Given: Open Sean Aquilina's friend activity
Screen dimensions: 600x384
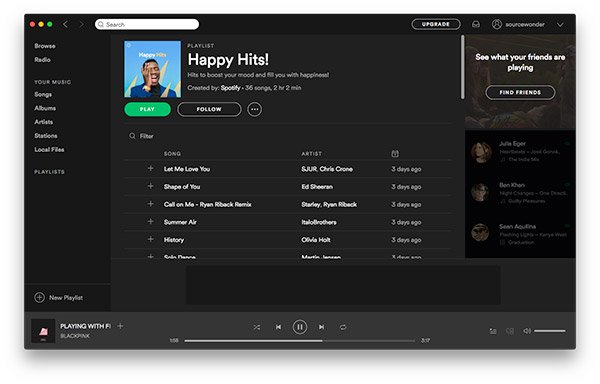Looking at the screenshot, I should click(x=520, y=234).
